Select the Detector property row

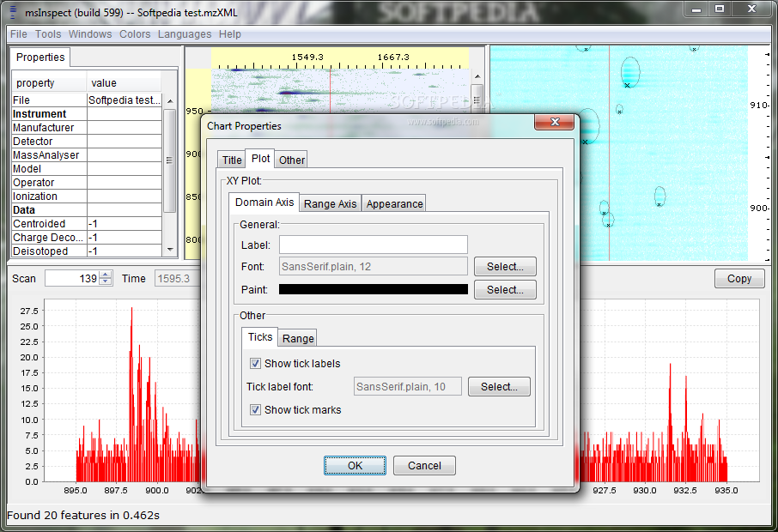coord(87,142)
